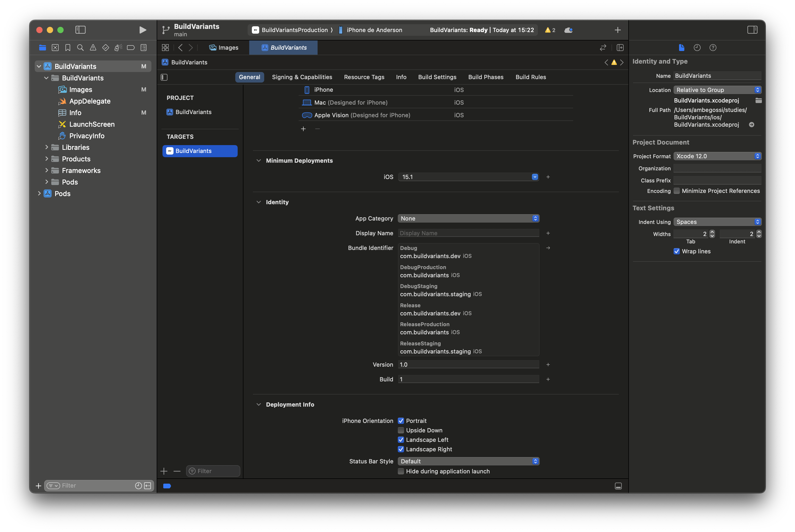
Task: Select AppDelegate in the navigator
Action: coord(90,101)
